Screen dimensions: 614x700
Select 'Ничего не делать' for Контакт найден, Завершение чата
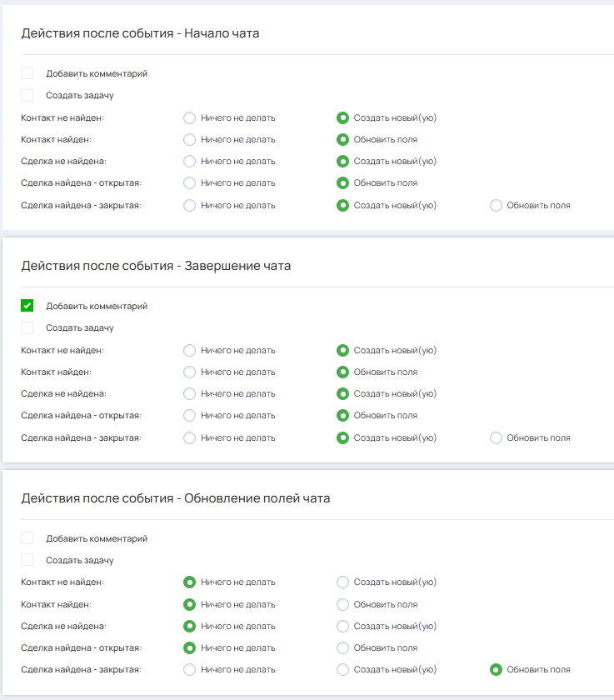click(189, 372)
